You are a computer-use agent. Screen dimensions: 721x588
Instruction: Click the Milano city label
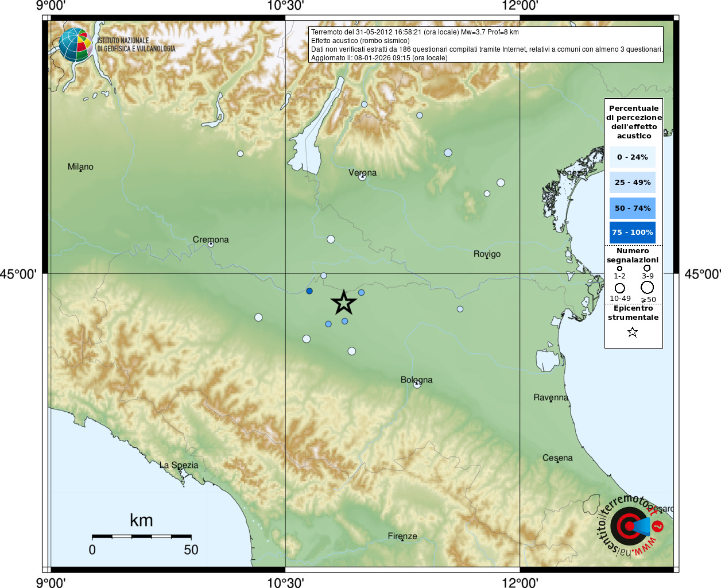pos(80,167)
